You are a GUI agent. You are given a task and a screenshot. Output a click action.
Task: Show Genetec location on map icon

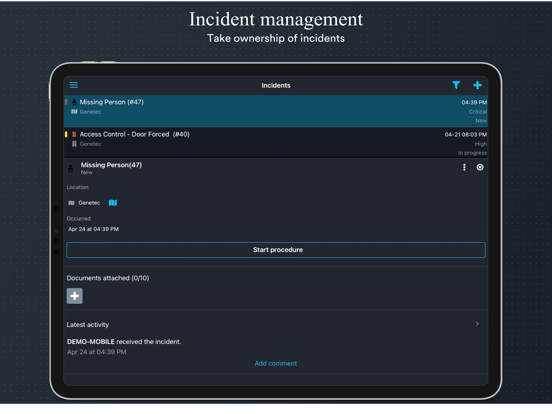pyautogui.click(x=113, y=203)
